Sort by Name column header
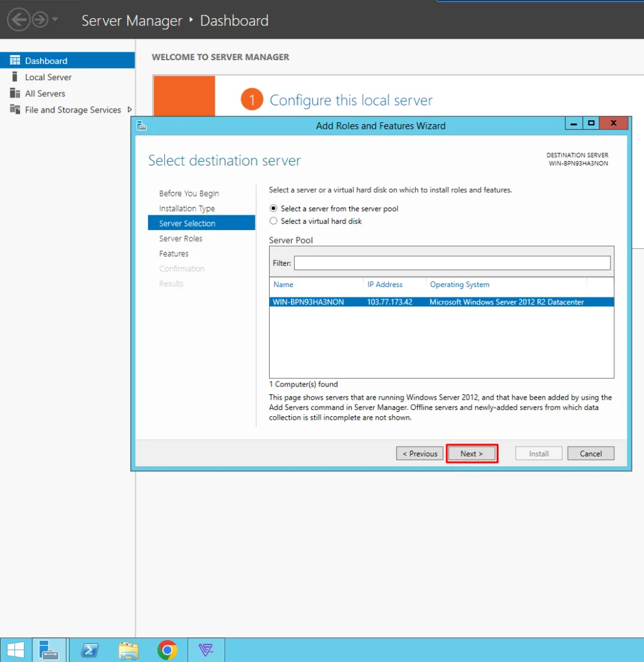Viewport: 644px width, 662px height. [283, 284]
